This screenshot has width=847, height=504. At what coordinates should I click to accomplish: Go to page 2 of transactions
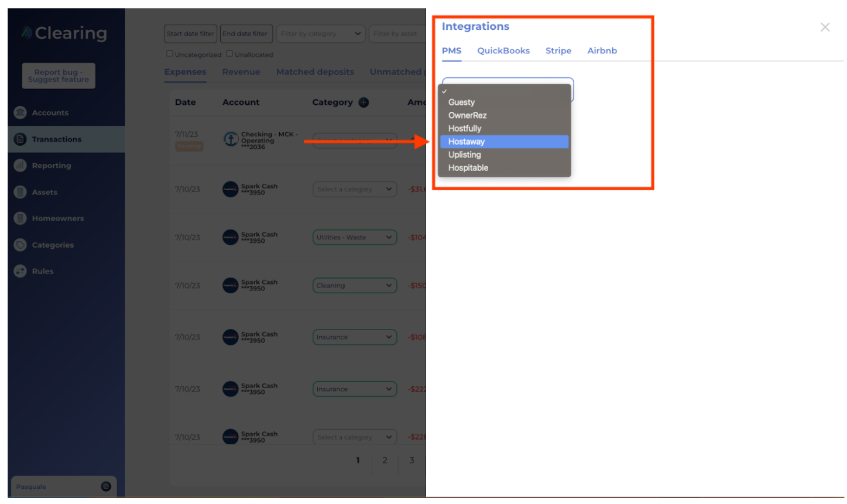(385, 460)
